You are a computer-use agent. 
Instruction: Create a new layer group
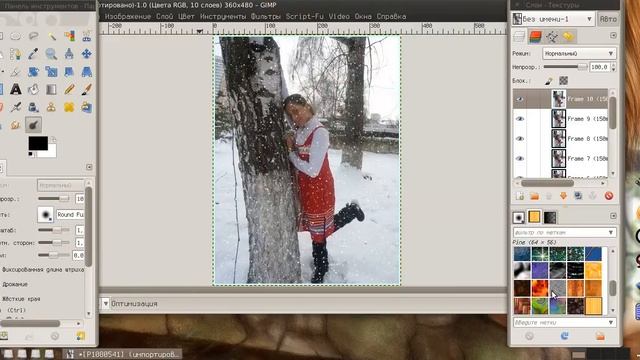point(534,196)
